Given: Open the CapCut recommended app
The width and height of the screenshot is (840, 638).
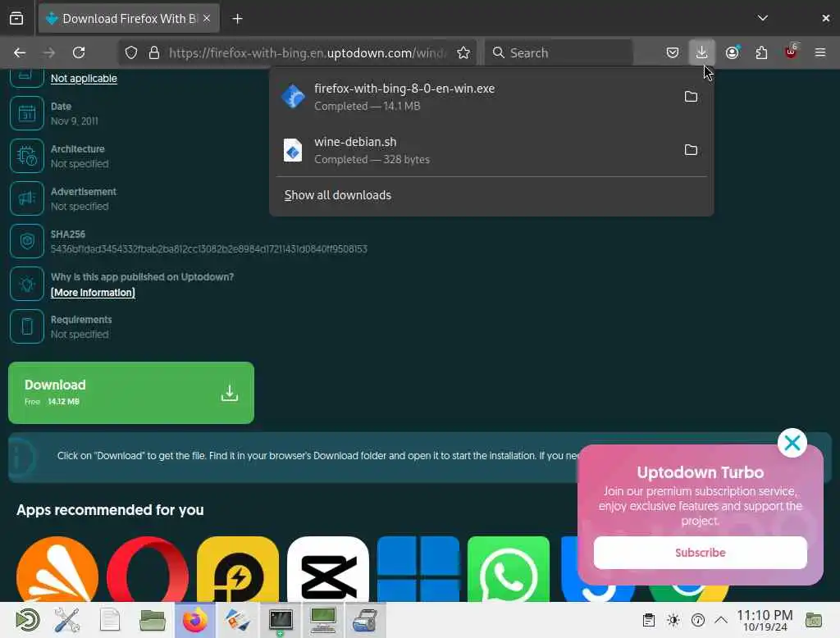Looking at the screenshot, I should tap(328, 569).
